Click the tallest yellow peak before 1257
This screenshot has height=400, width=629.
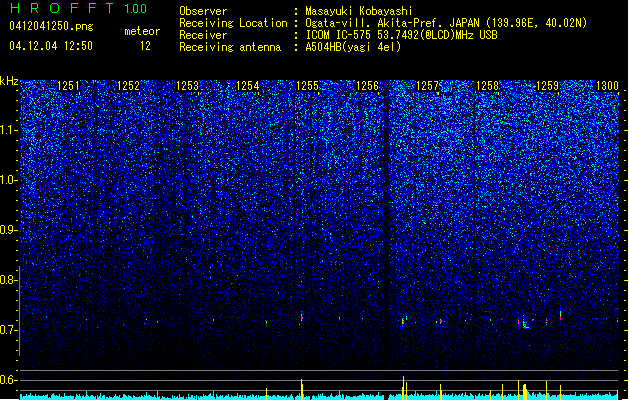click(x=403, y=388)
